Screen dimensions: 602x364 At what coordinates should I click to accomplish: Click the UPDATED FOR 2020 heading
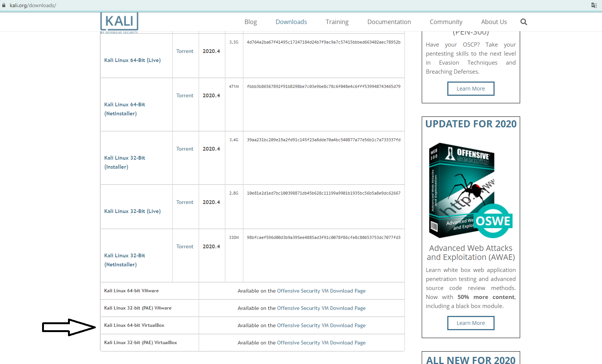point(471,124)
